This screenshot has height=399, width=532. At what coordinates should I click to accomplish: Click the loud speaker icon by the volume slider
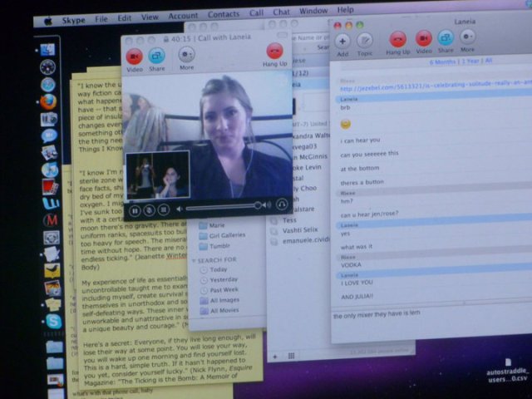pyautogui.click(x=268, y=205)
